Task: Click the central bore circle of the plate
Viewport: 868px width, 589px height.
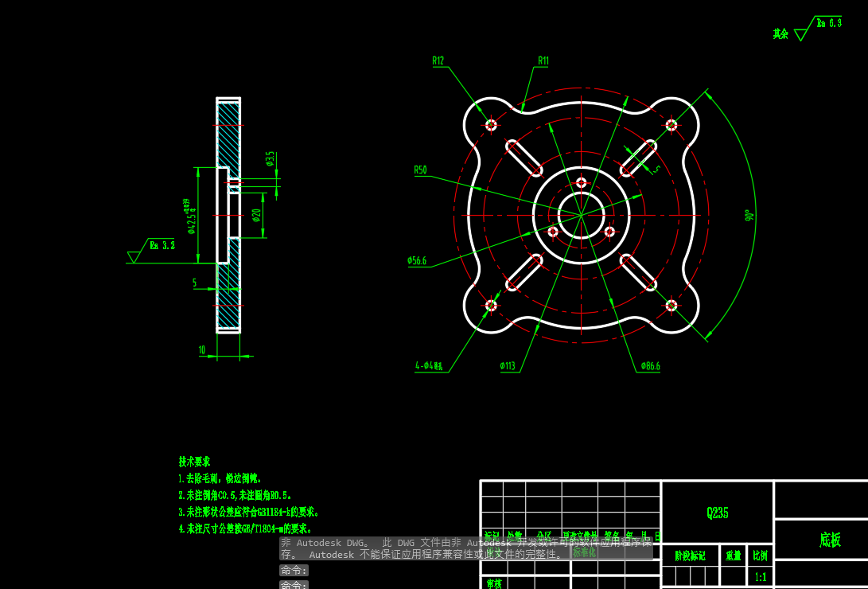Action: click(582, 216)
